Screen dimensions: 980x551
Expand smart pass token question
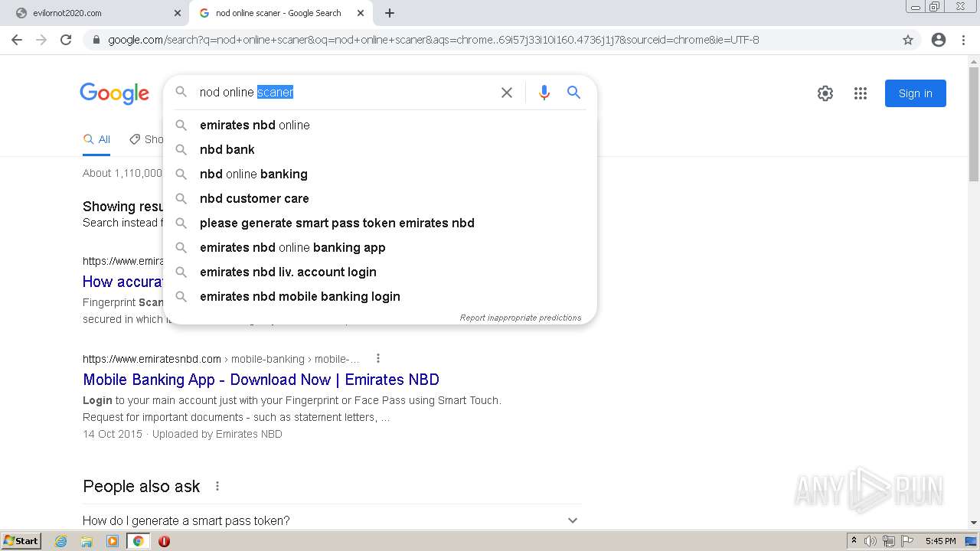pyautogui.click(x=332, y=520)
